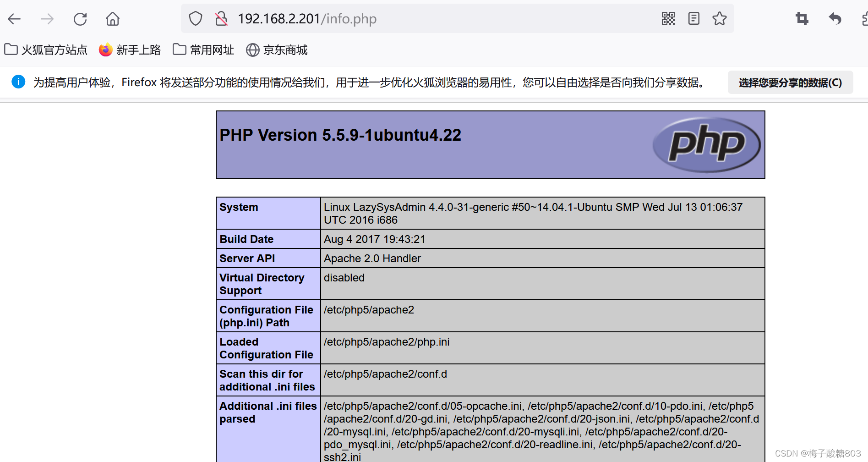The width and height of the screenshot is (868, 462).
Task: Select the Aug 4 2017 19:43:21 value
Action: pos(374,239)
